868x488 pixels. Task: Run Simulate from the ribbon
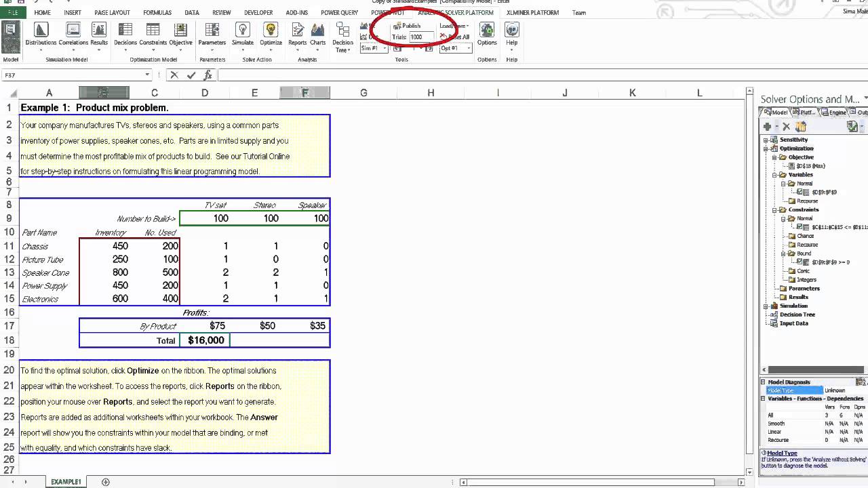tap(243, 34)
